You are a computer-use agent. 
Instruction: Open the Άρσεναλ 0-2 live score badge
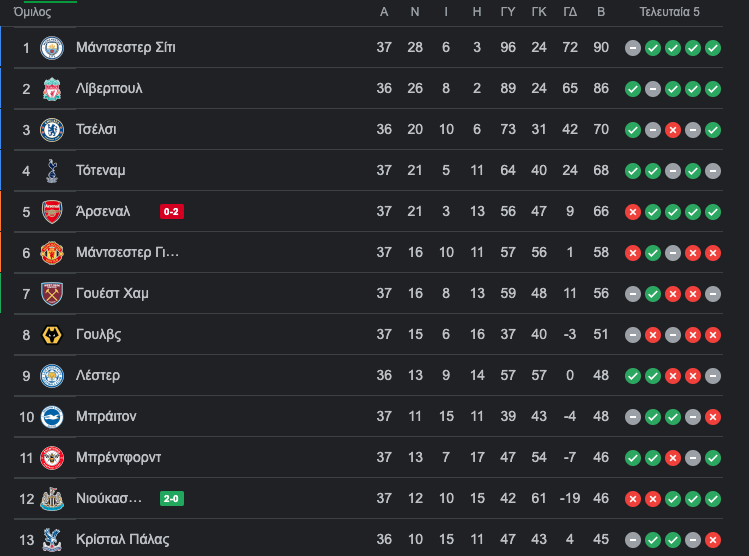171,212
